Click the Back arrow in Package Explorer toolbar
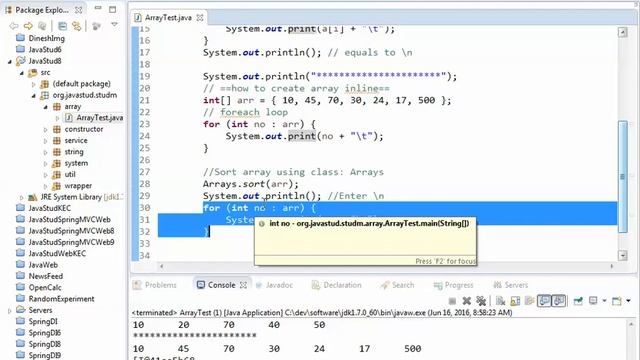Screen dimensions: 640x360 tap(13, 26)
